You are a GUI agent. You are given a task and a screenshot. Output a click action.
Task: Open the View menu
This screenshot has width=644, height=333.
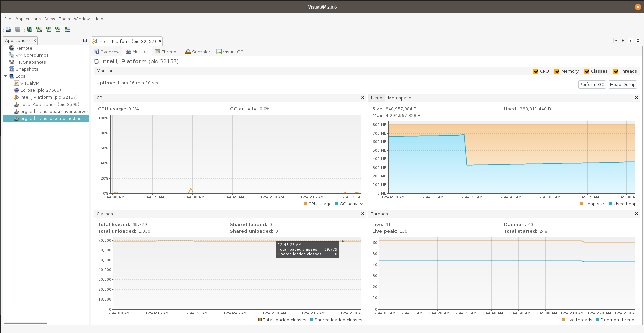coord(50,19)
